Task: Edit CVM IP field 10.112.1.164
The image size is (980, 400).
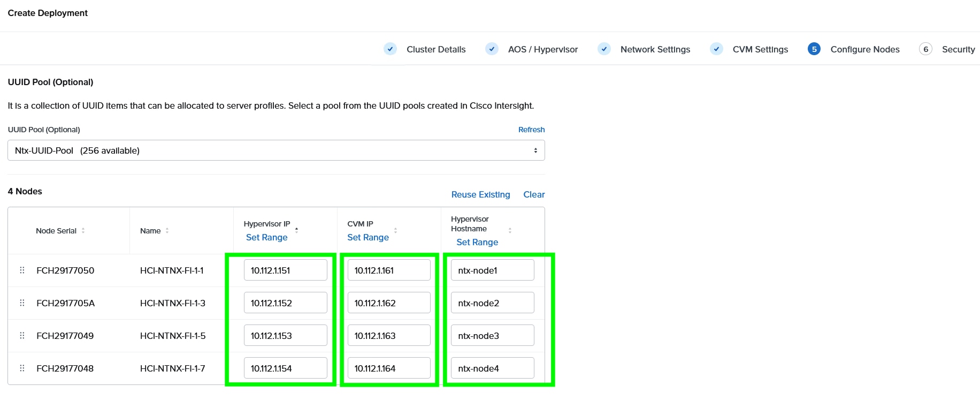Action: [x=389, y=368]
